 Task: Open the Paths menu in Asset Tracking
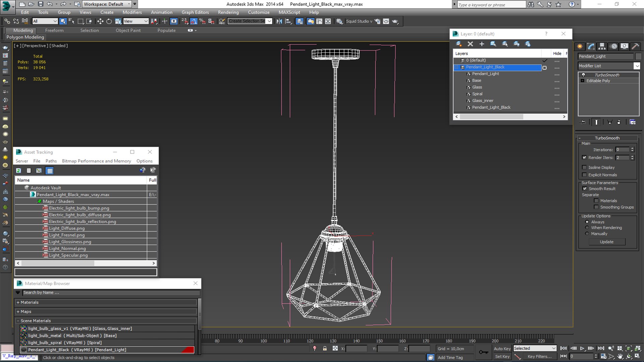click(51, 161)
